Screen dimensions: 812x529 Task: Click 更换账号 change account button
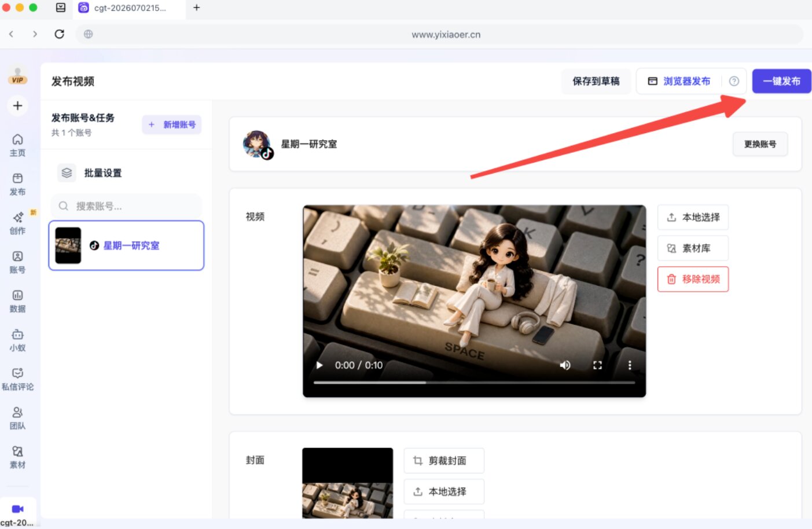760,144
